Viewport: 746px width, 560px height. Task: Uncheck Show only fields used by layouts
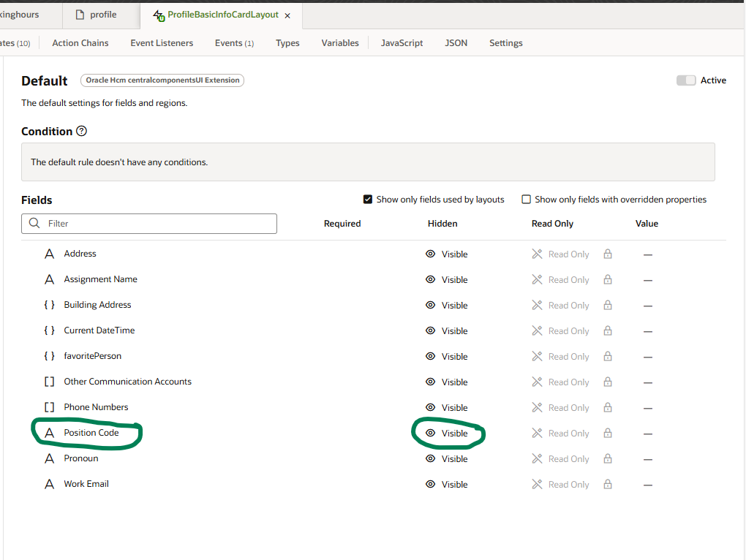coord(367,199)
